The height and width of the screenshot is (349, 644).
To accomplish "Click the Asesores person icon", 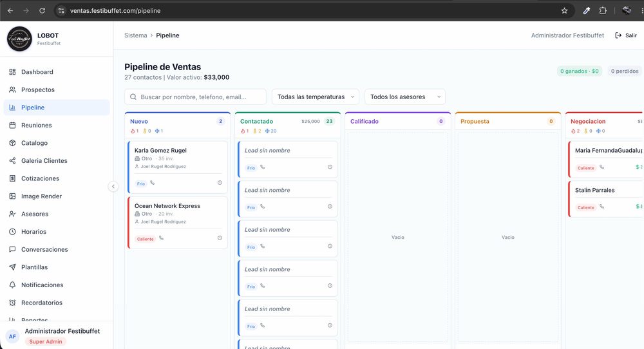I will (12, 214).
